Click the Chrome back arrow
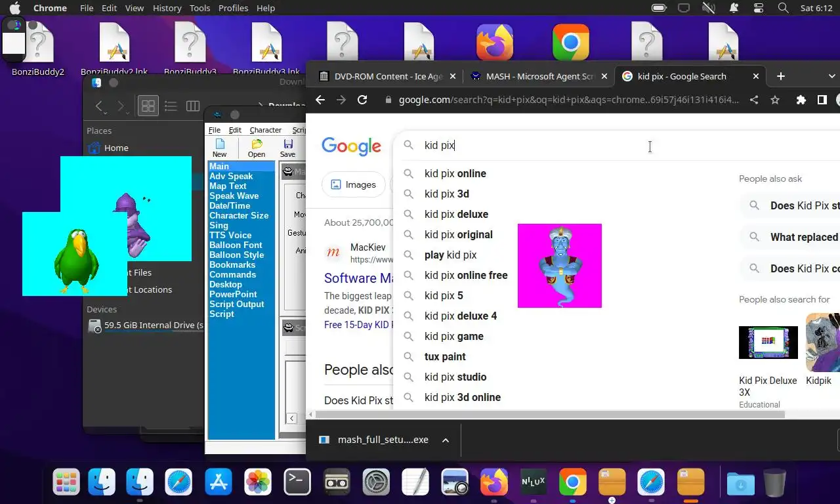 pos(320,100)
